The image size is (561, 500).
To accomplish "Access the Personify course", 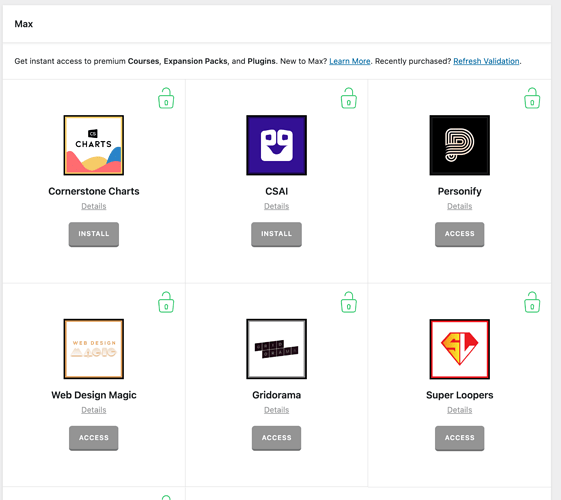I will click(x=459, y=234).
